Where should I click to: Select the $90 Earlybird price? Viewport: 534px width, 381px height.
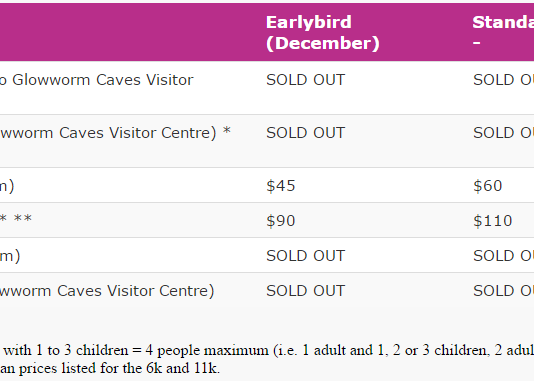pos(281,221)
